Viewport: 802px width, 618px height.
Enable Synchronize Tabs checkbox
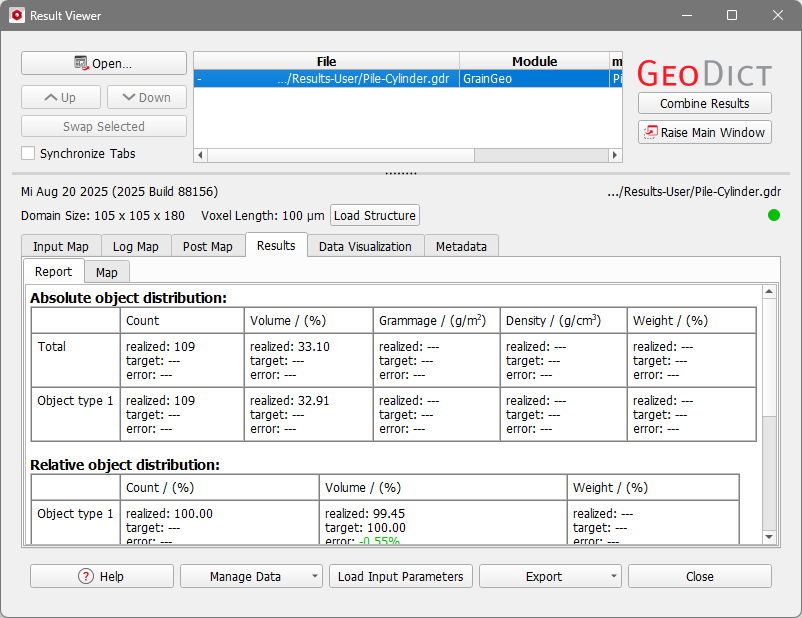click(28, 154)
